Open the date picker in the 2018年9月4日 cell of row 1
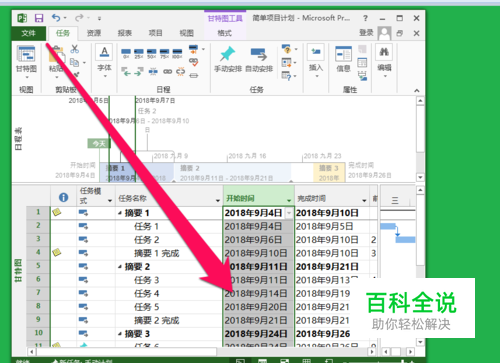Viewport: 500px width, 363px height. [289, 213]
